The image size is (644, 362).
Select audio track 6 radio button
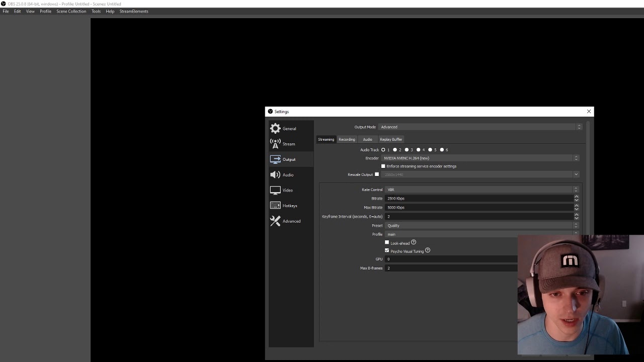click(442, 150)
